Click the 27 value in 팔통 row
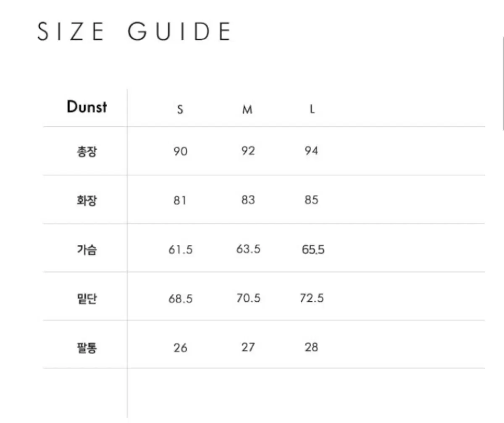 [x=248, y=347]
